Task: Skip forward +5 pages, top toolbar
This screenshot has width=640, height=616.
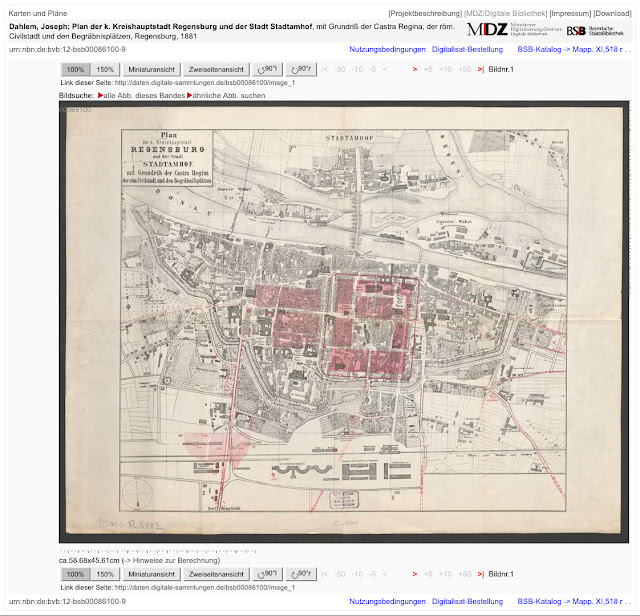Action: 428,69
